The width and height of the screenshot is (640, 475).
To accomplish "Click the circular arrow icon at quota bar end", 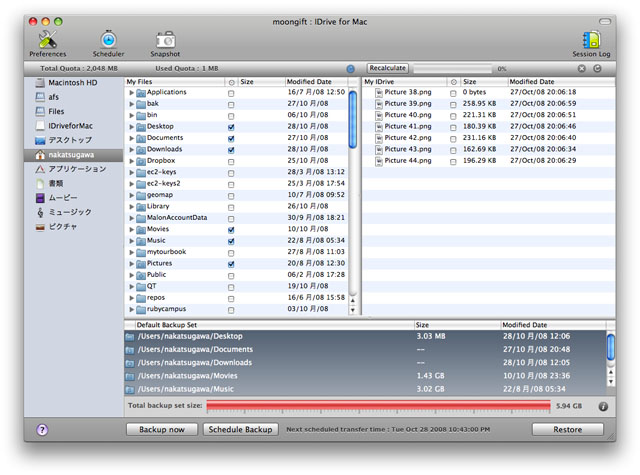I will 597,69.
